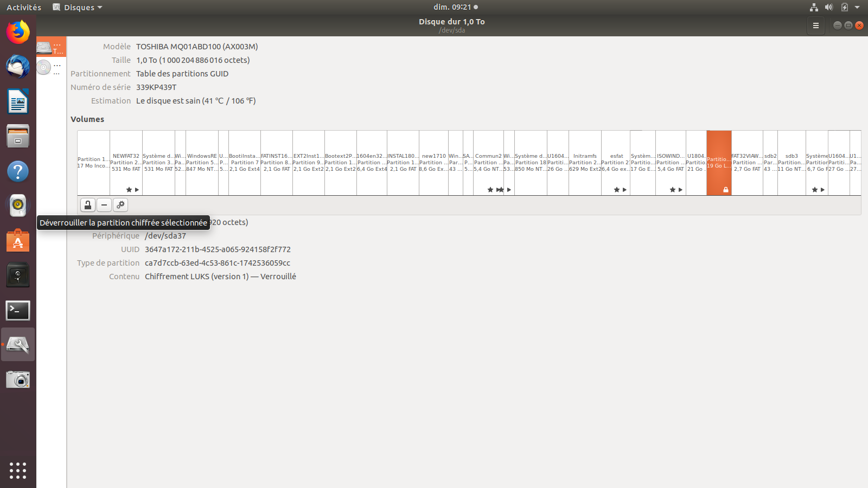Viewport: 868px width, 488px height.
Task: Select the optical drive in sidebar
Action: click(x=51, y=68)
